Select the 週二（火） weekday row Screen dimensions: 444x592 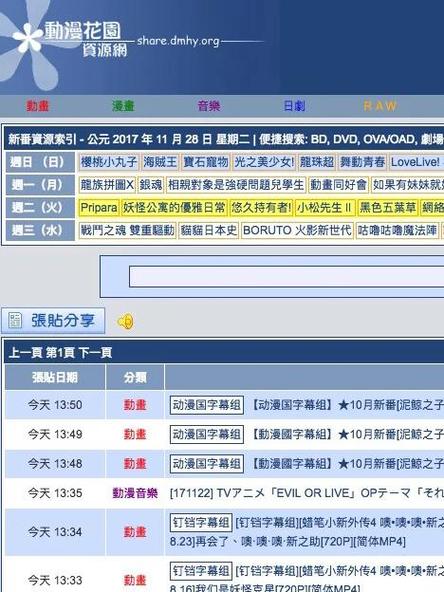40,207
